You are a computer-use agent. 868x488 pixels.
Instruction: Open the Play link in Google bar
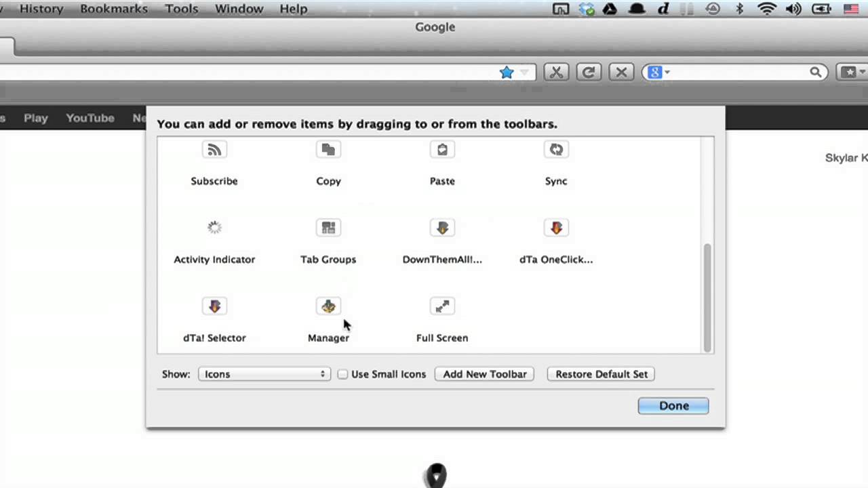click(36, 118)
